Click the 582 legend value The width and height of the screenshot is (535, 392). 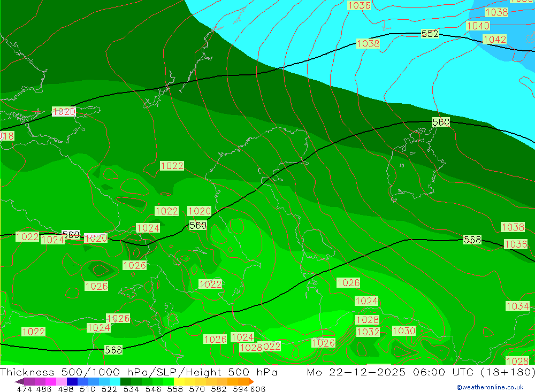[x=219, y=389]
